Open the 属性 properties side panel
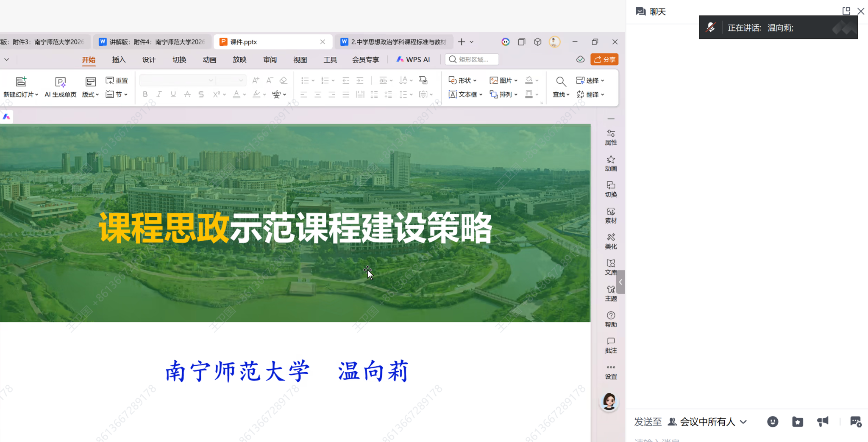 [x=610, y=137]
